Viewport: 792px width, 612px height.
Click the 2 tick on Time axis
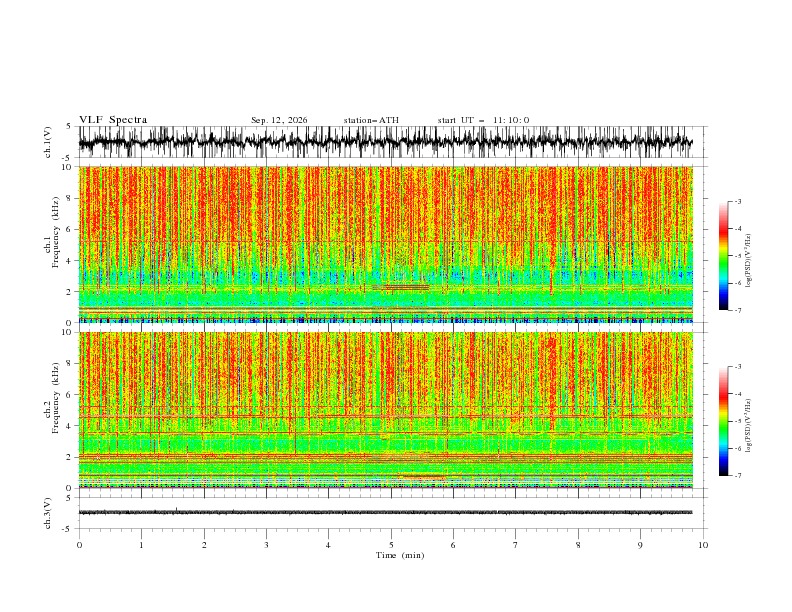(x=204, y=545)
